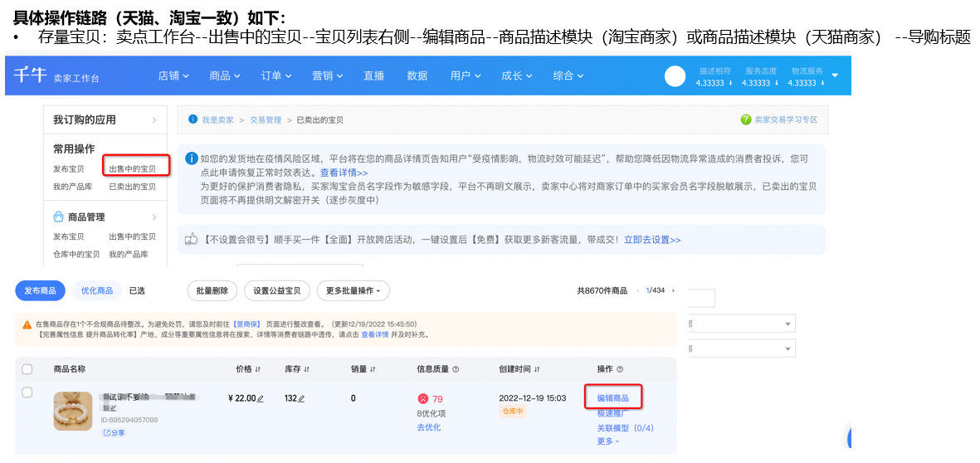
Task: Sort by 库存 using its sort icon
Action: click(x=307, y=369)
